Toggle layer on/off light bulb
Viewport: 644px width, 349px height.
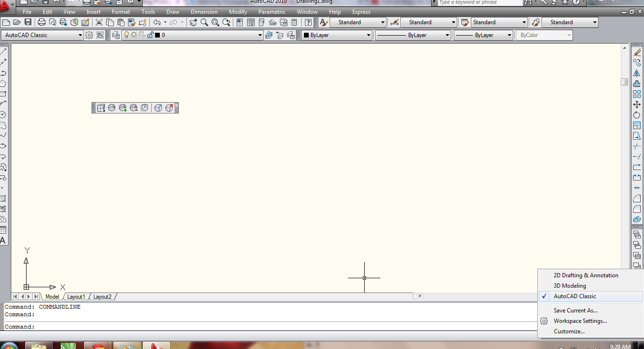click(x=127, y=35)
